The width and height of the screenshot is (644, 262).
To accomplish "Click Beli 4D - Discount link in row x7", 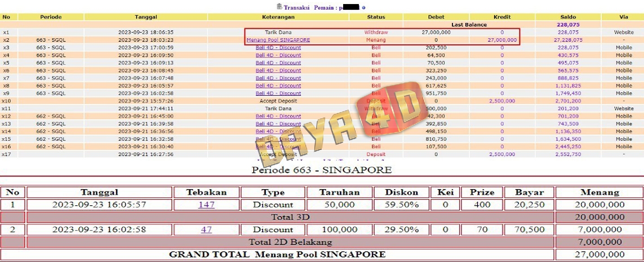I will 278,78.
